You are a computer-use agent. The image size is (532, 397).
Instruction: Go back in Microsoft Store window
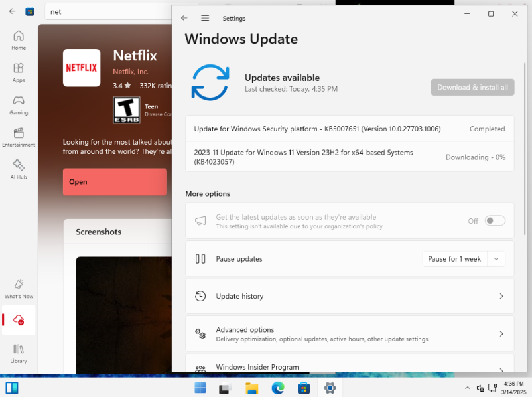[12, 11]
